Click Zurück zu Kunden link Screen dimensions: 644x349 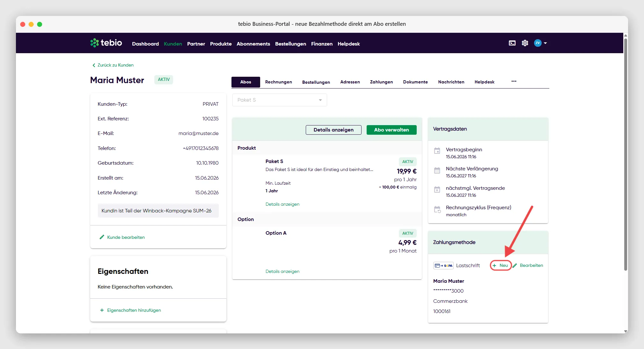coord(115,65)
